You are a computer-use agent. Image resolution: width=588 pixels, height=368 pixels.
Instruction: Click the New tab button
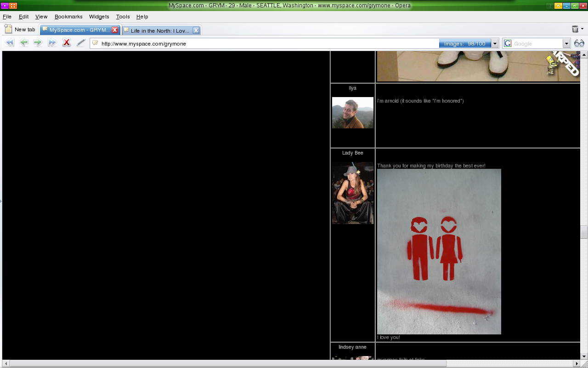(20, 29)
